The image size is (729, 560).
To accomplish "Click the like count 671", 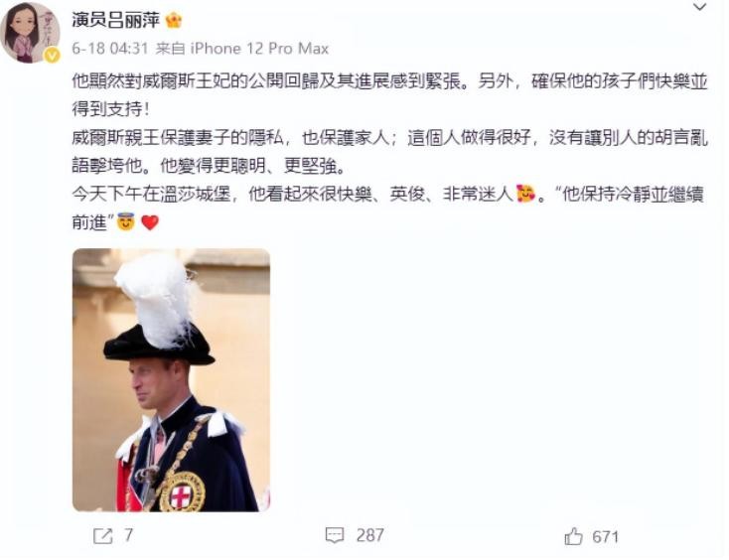I will (x=605, y=537).
